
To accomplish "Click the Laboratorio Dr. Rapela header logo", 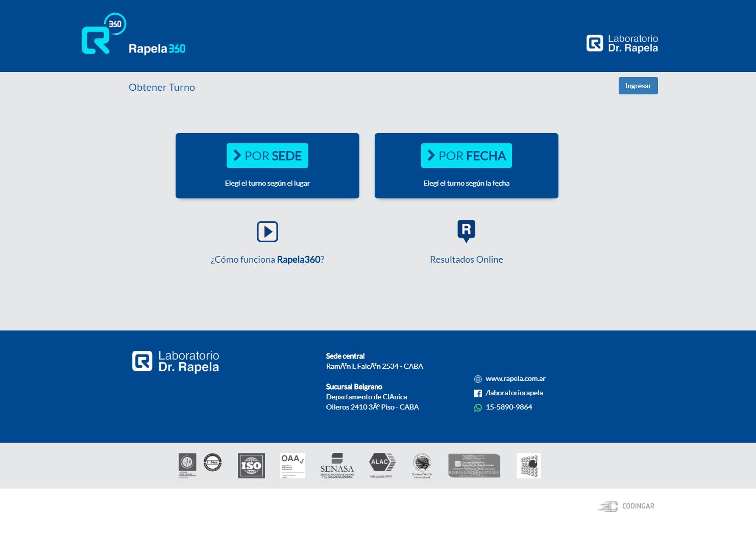I will point(622,43).
